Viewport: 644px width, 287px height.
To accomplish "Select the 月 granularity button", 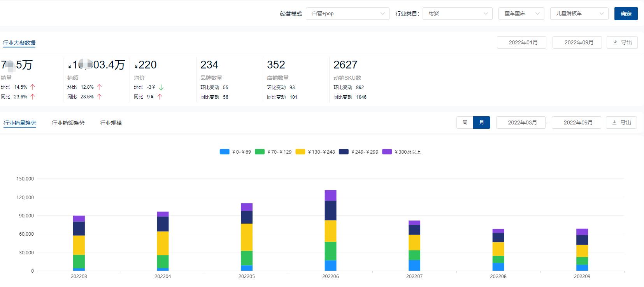I will coord(482,122).
